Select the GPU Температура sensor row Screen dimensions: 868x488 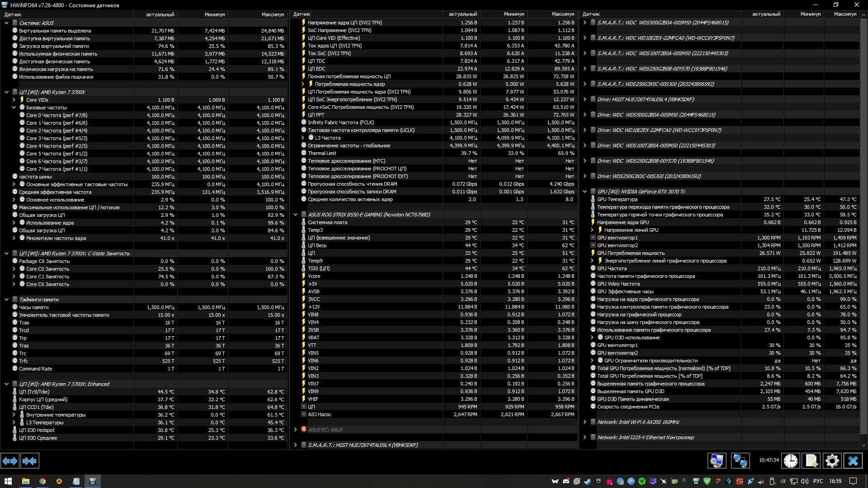(x=617, y=199)
